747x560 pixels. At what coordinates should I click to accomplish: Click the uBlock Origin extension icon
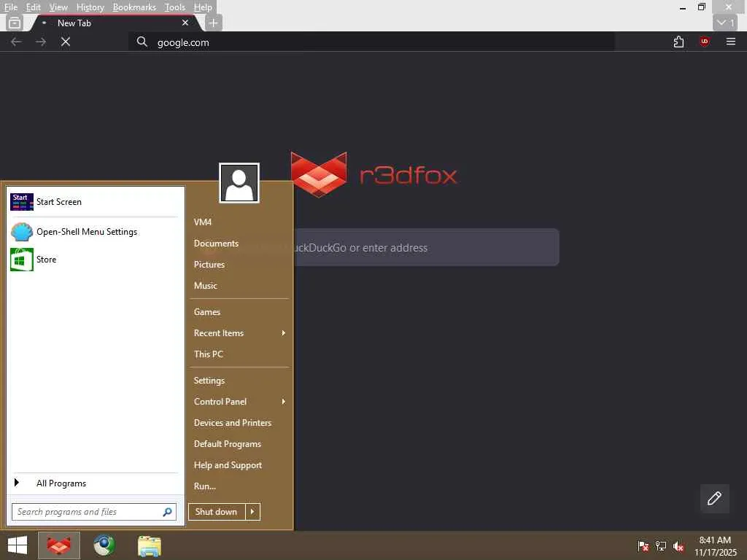click(x=704, y=42)
